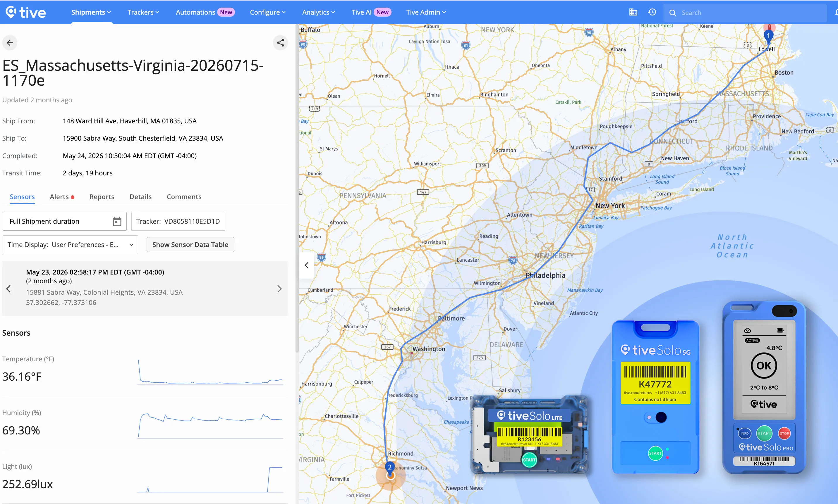Screen dimensions: 838x504
Task: Click the coordinates 37.302662, -77.373106
Action: (x=61, y=303)
